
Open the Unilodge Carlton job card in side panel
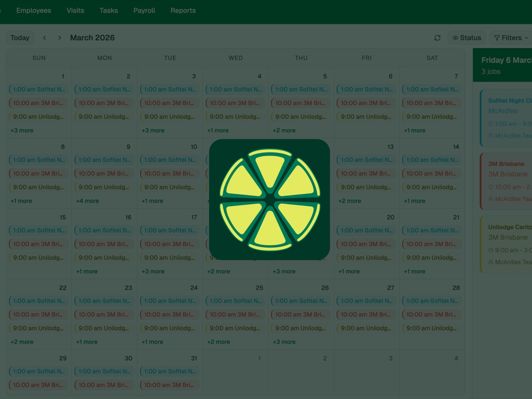coord(506,244)
